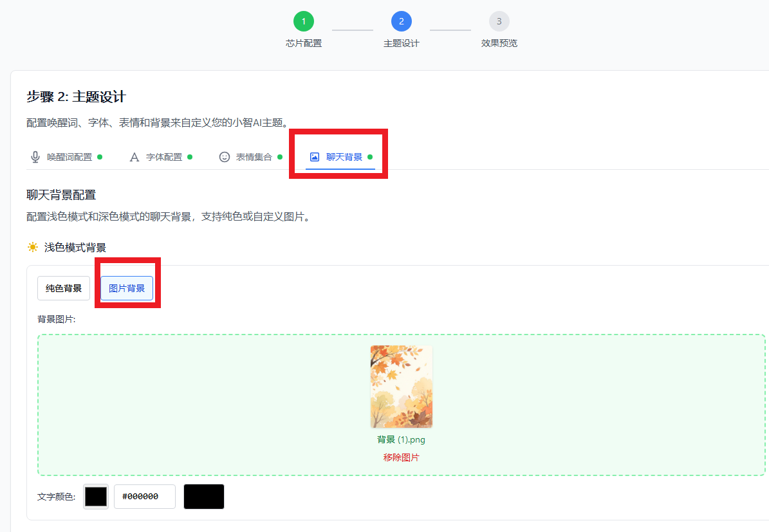
Task: Click the 移除图片 link
Action: 401,457
